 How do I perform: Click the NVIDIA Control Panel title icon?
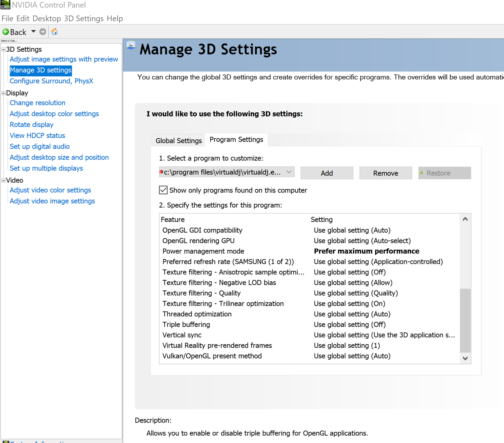pos(5,5)
